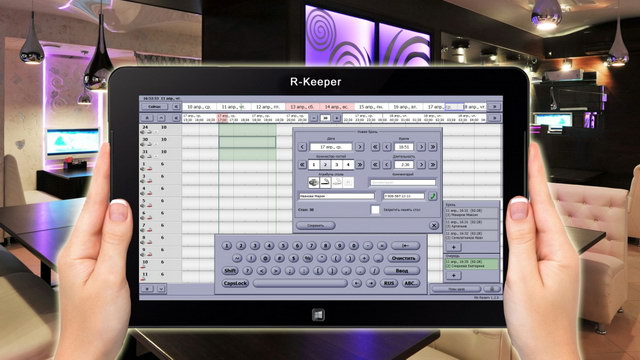Image resolution: width=640 pixels, height=360 pixels.
Task: Show lower guest counts with double left arrow
Action: [x=302, y=164]
